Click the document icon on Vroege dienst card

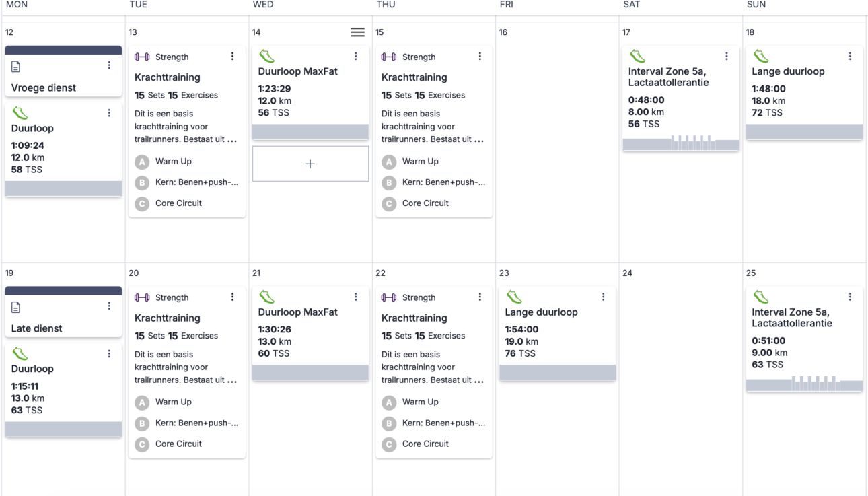pyautogui.click(x=16, y=65)
